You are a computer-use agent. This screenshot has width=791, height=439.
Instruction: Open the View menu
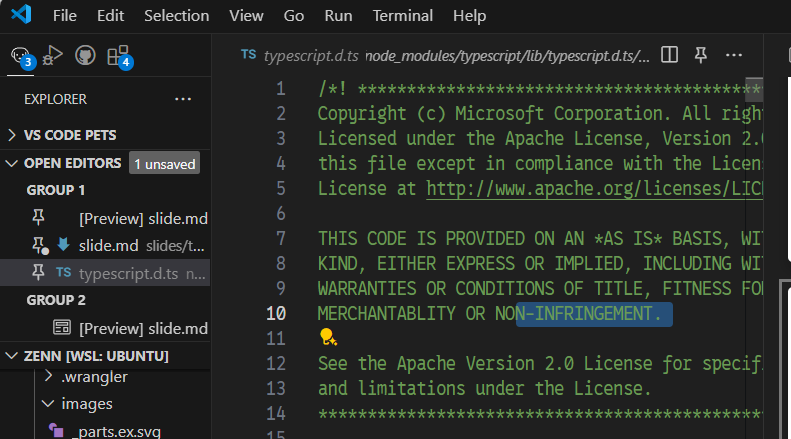[246, 16]
